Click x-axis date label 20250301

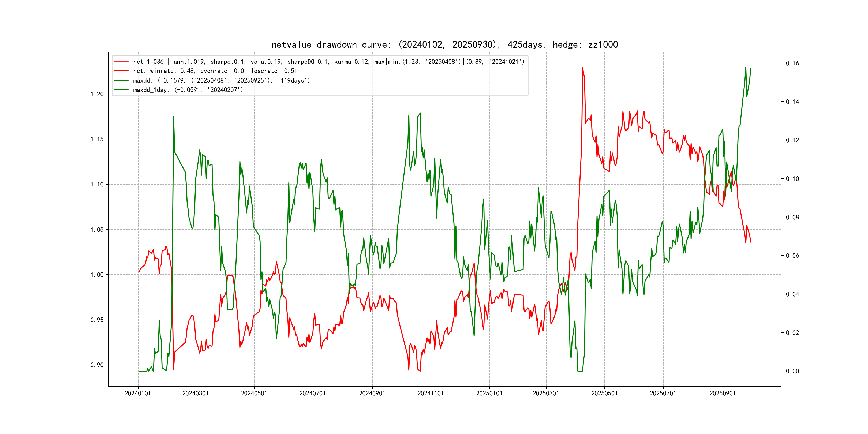click(545, 393)
